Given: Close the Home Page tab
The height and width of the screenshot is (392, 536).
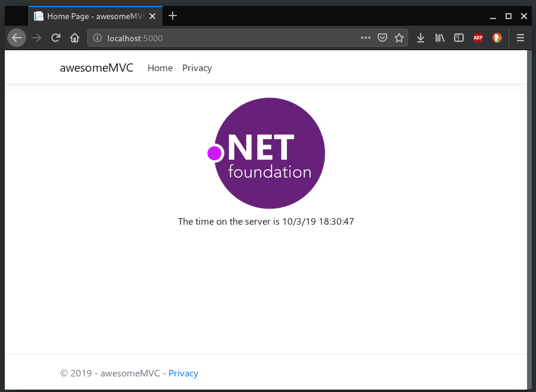Looking at the screenshot, I should pos(152,16).
